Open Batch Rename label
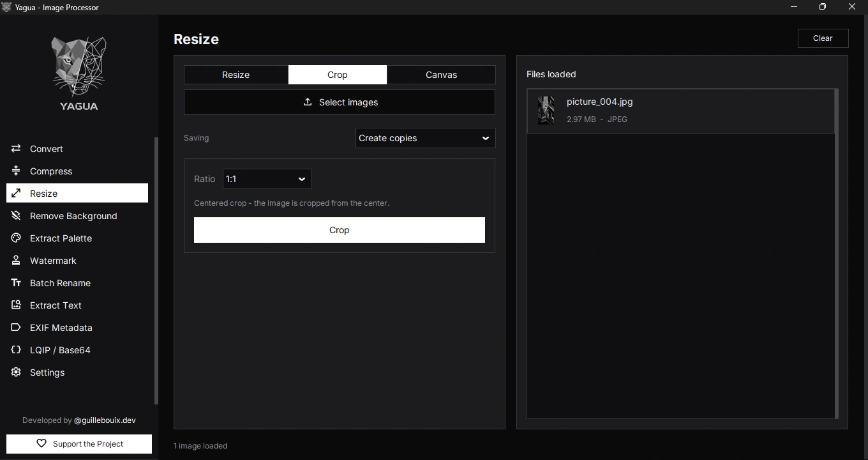Screen dimensions: 868x460 coord(60,283)
